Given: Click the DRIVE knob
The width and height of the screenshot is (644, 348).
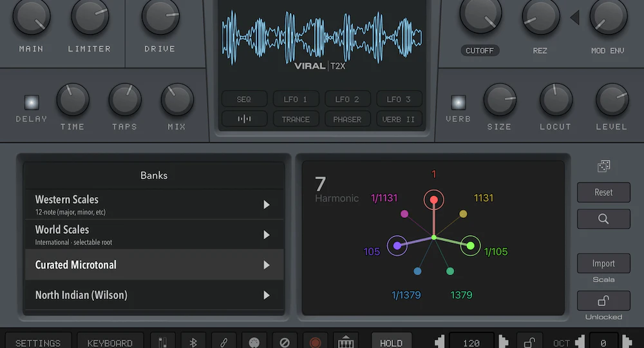Looking at the screenshot, I should click(160, 17).
